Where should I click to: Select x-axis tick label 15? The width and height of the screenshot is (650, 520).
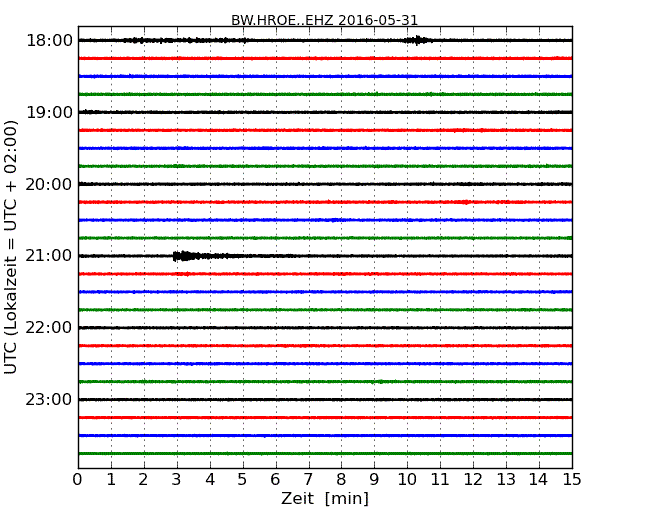click(x=572, y=480)
